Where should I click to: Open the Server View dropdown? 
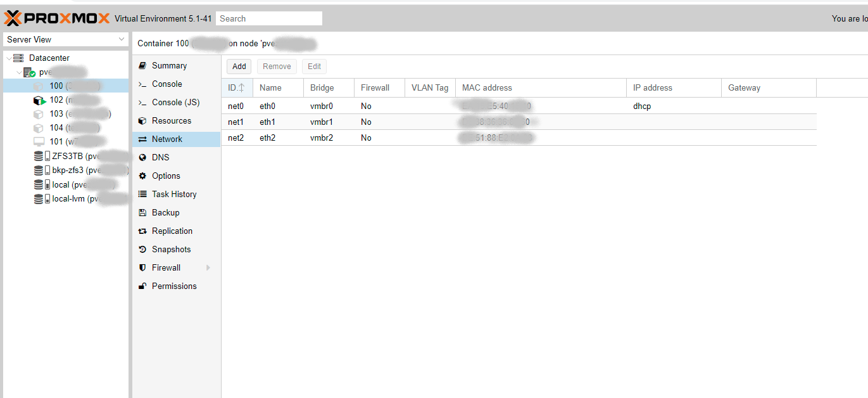pyautogui.click(x=66, y=39)
